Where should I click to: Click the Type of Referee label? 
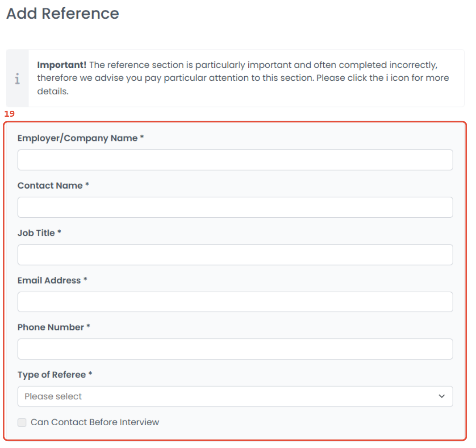(x=51, y=375)
